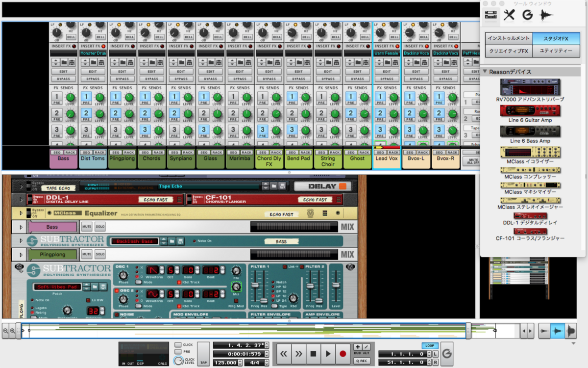The height and width of the screenshot is (368, 588).
Task: Click the TAP tempo button
Action: 203,354
